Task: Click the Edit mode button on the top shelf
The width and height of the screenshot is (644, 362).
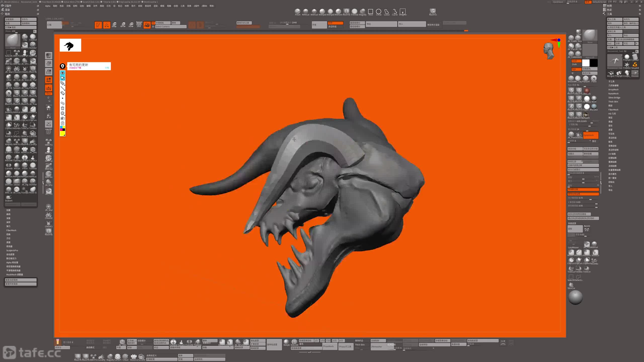Action: (98, 25)
